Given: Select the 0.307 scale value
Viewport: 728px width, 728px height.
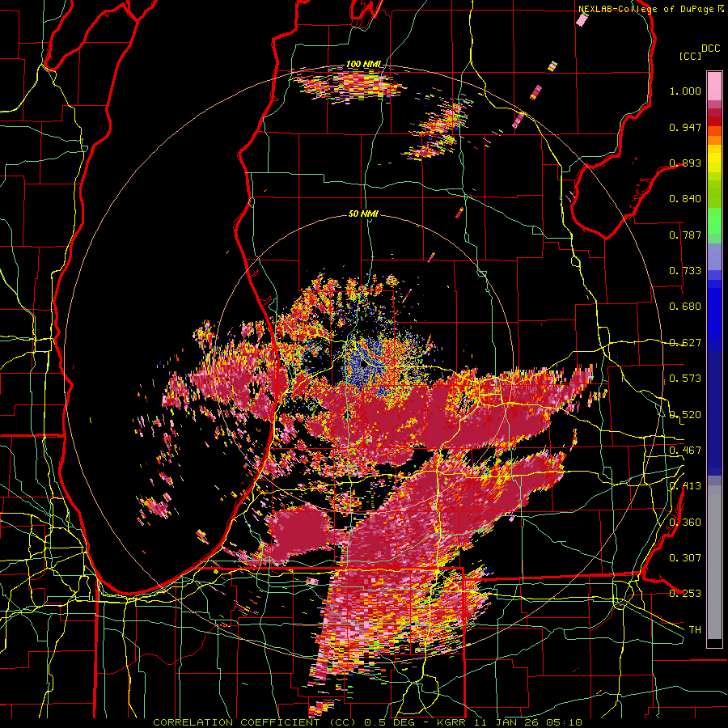Looking at the screenshot, I should [685, 557].
